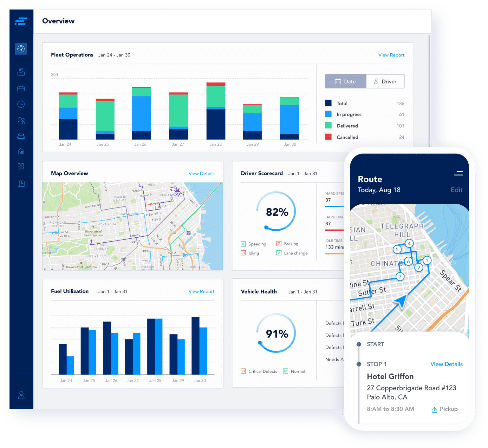Open the map location pin icon
Screen dimensions: 488x448
[x=21, y=72]
